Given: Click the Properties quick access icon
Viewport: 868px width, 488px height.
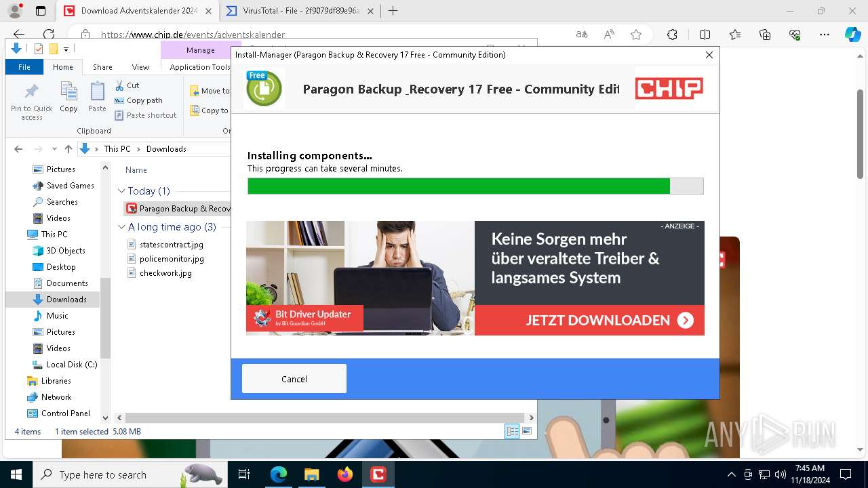Looking at the screenshot, I should (x=38, y=49).
